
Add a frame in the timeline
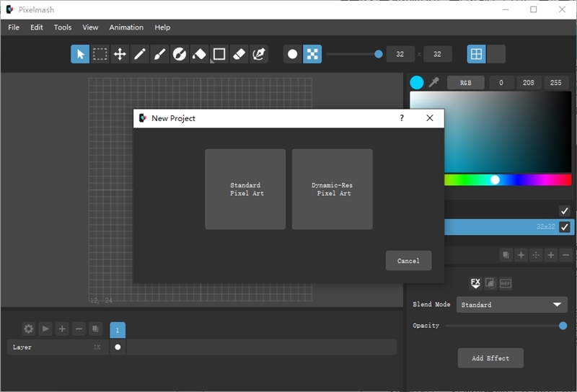(x=62, y=329)
